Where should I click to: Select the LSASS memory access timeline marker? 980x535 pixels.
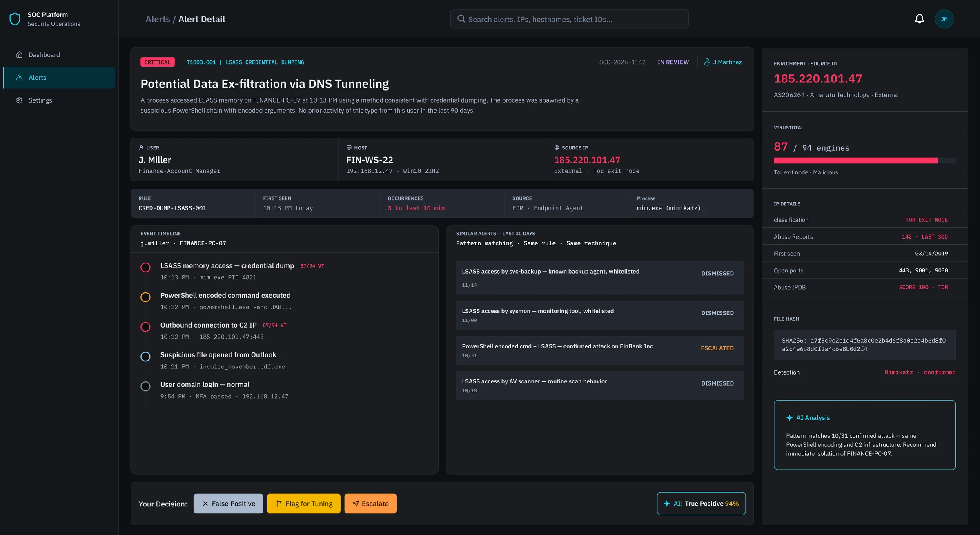point(145,267)
